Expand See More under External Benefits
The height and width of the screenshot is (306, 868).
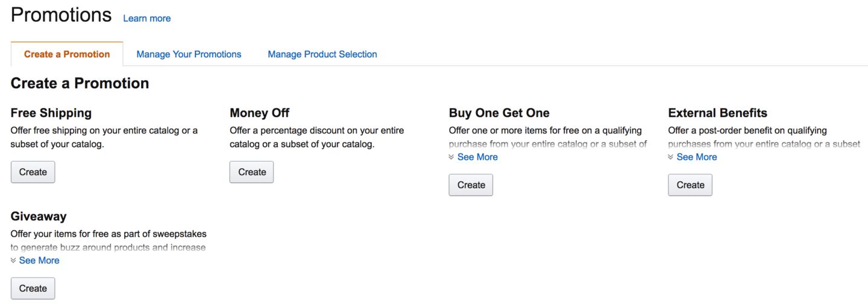(697, 157)
